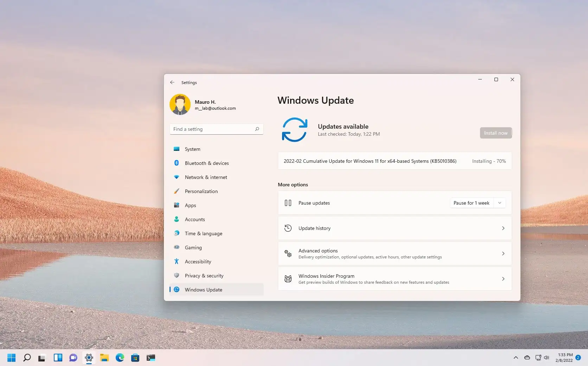Select Apps in the sidebar
Image resolution: width=588 pixels, height=366 pixels.
click(216, 205)
